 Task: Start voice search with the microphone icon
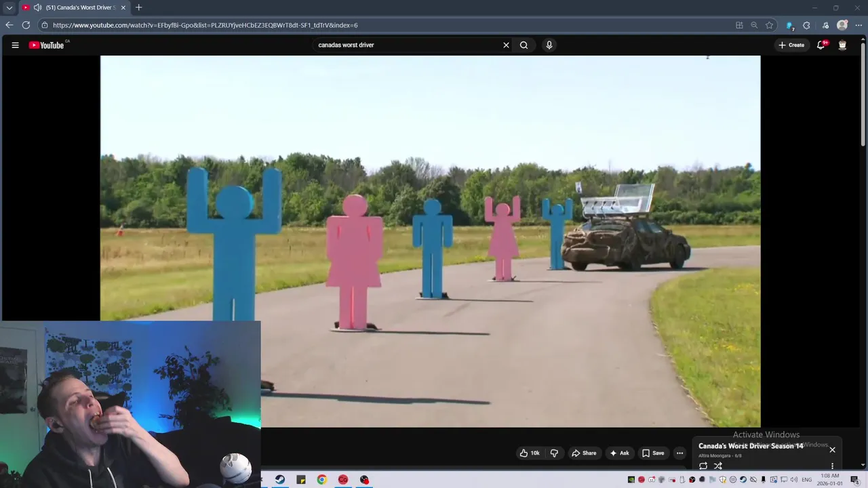(x=549, y=45)
